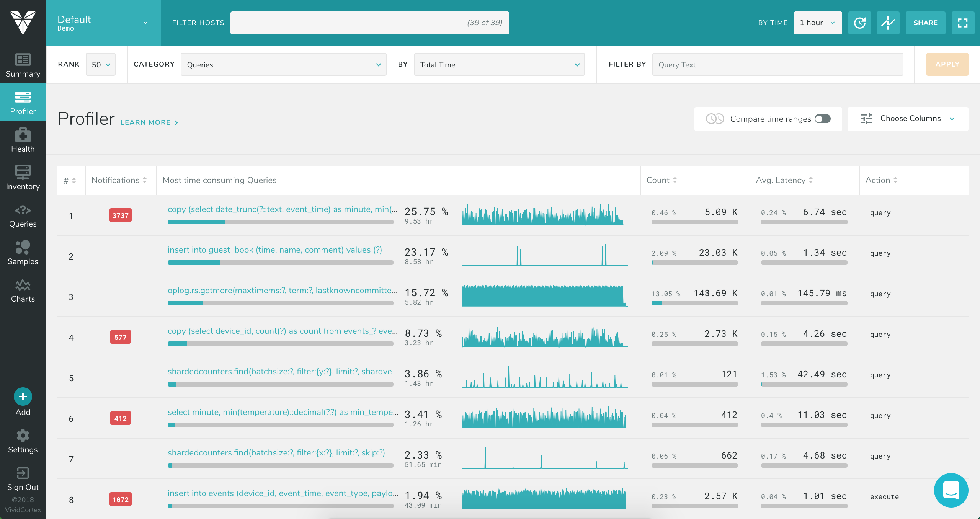Expand the Category Queries dropdown
Screen dimensions: 980x519
pyautogui.click(x=283, y=65)
